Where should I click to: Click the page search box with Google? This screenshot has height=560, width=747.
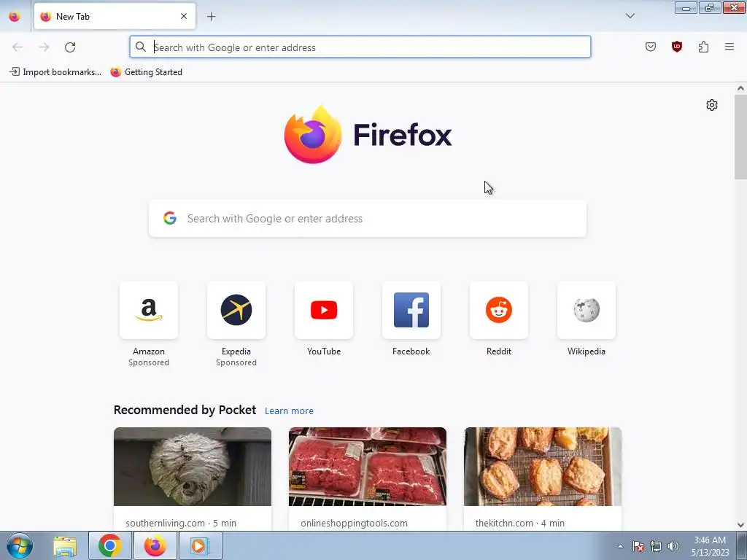click(x=368, y=219)
